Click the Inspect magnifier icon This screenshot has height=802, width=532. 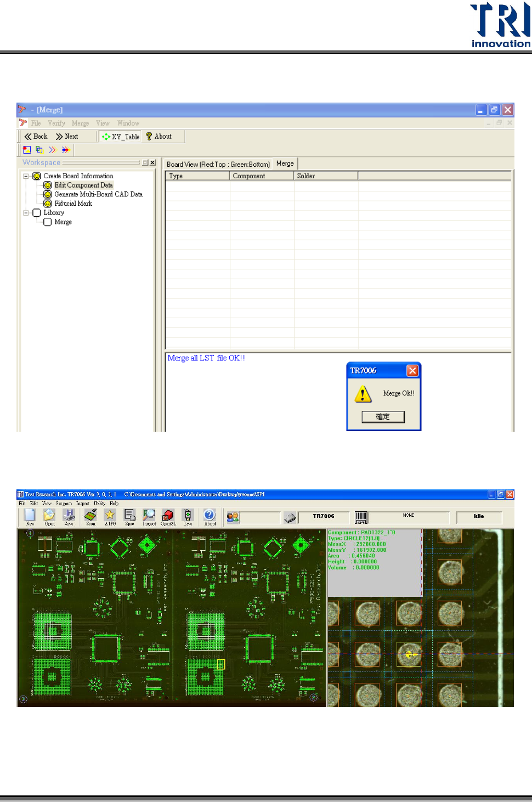(149, 517)
